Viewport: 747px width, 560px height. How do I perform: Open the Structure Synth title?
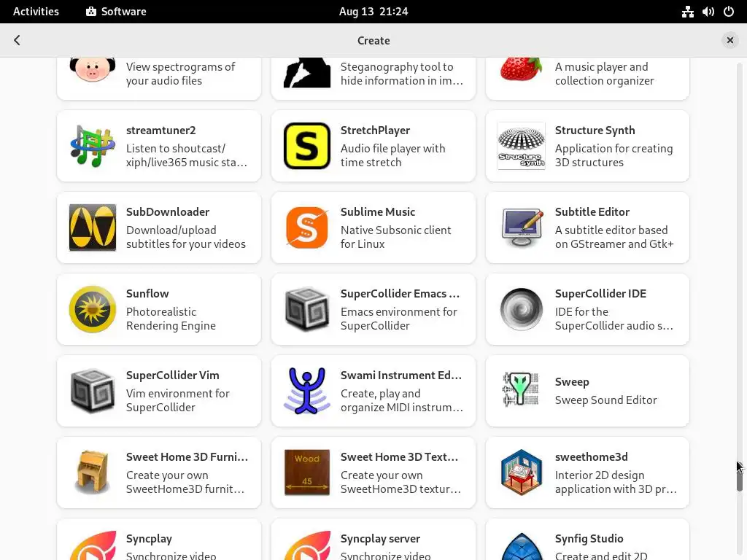[x=595, y=130]
